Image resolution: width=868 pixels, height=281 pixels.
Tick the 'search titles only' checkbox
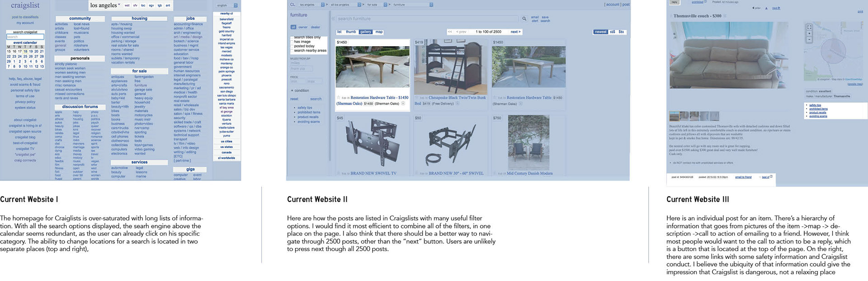coord(292,38)
